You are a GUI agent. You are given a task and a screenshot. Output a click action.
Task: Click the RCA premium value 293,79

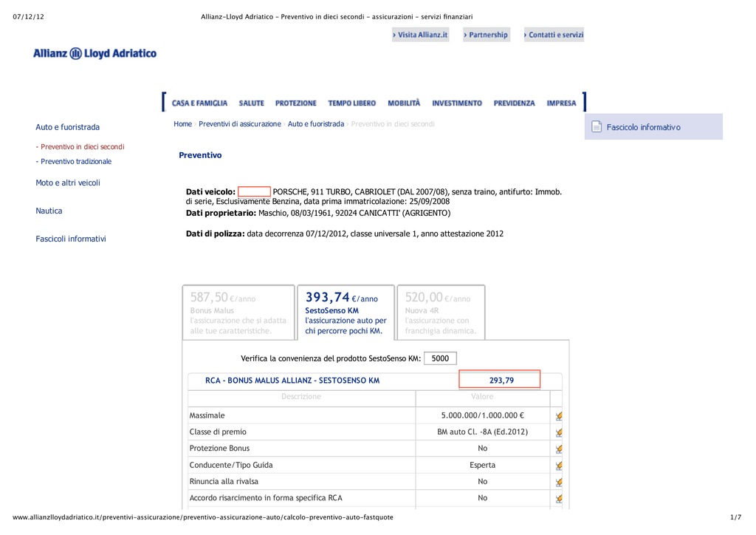coord(500,379)
